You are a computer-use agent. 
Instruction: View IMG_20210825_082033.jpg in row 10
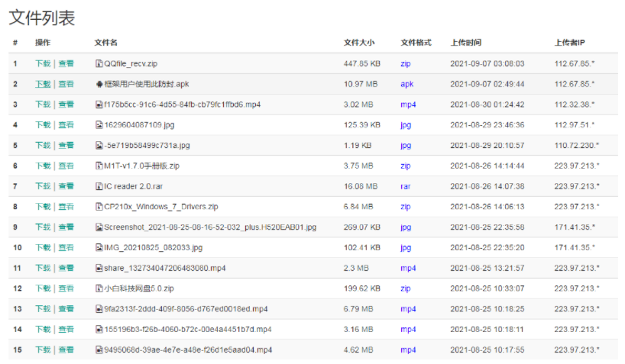point(66,247)
